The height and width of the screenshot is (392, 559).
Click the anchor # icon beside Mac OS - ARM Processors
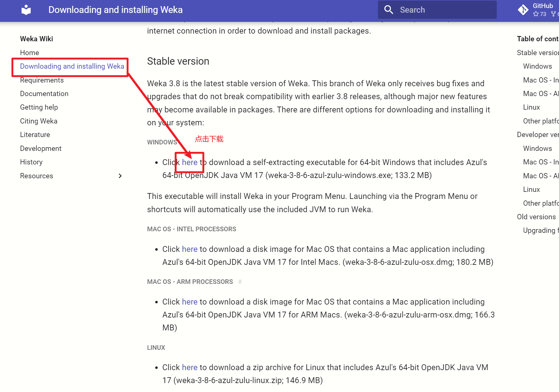[x=240, y=282]
